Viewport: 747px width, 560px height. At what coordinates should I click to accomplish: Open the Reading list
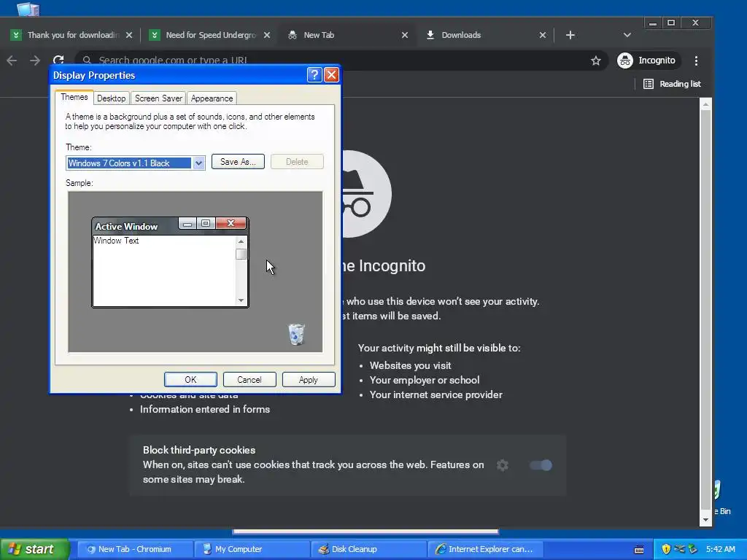672,84
